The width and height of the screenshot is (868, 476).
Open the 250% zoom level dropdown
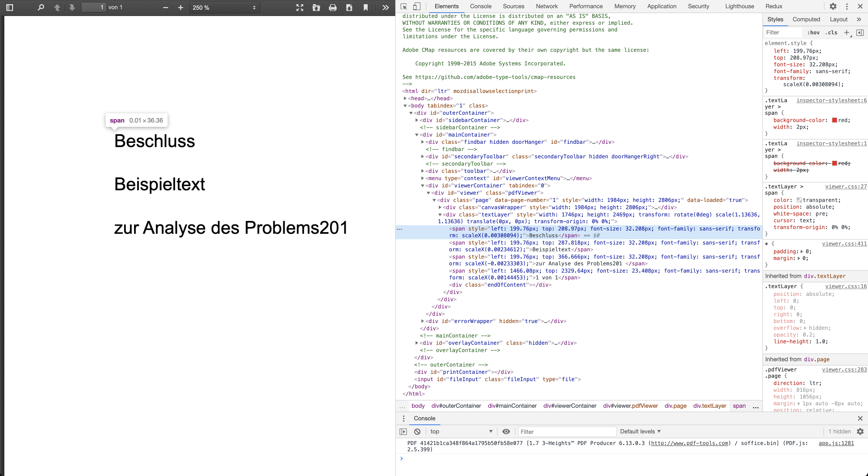coord(224,8)
